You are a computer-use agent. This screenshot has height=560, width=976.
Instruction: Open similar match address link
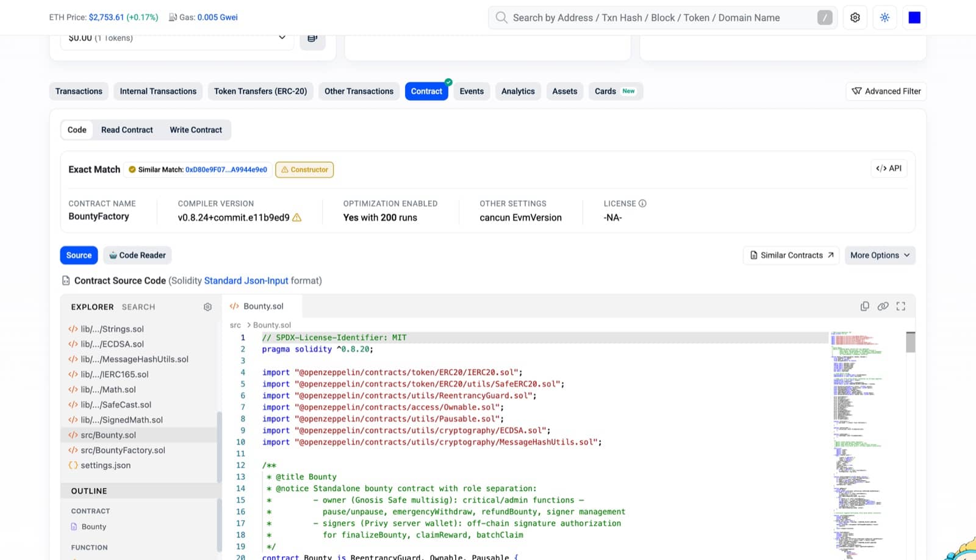tap(226, 170)
